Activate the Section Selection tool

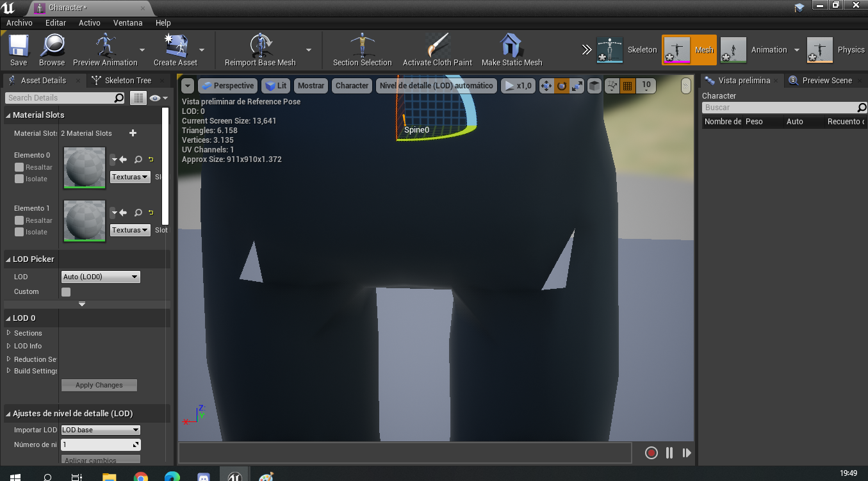(363, 50)
